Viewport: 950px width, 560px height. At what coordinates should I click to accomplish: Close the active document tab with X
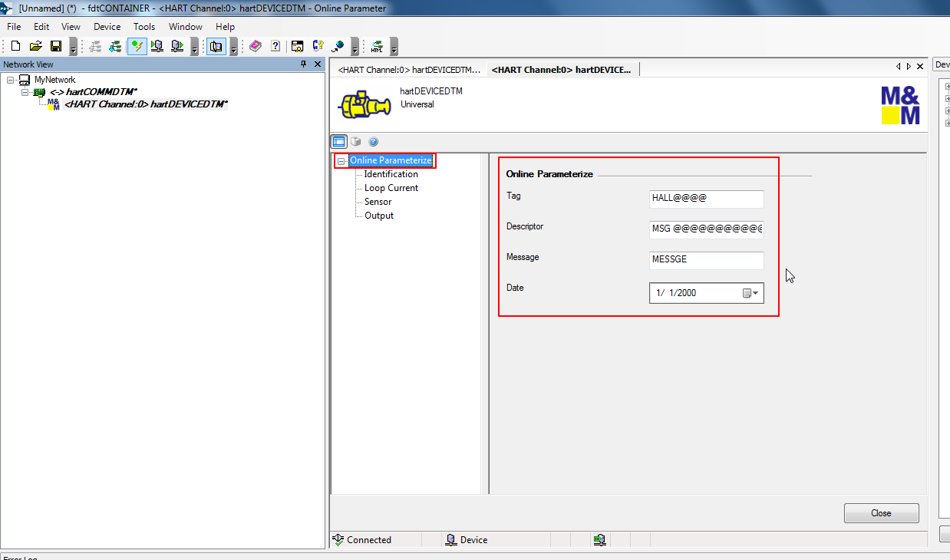pos(920,67)
